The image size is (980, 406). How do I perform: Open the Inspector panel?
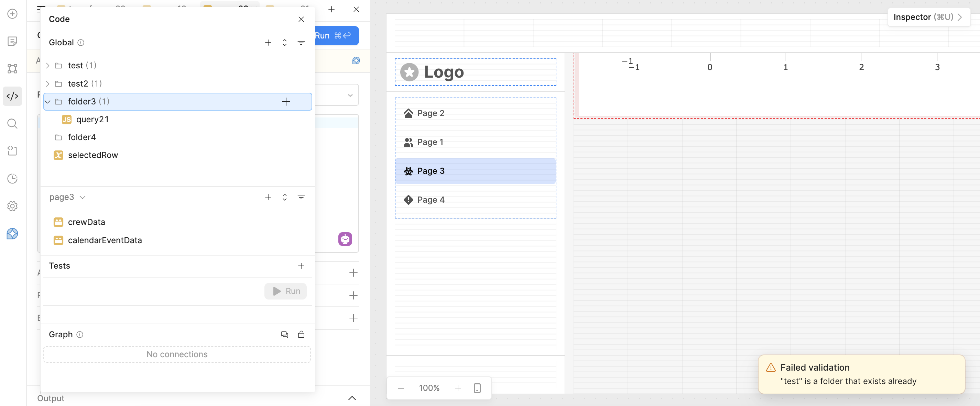coord(927,17)
